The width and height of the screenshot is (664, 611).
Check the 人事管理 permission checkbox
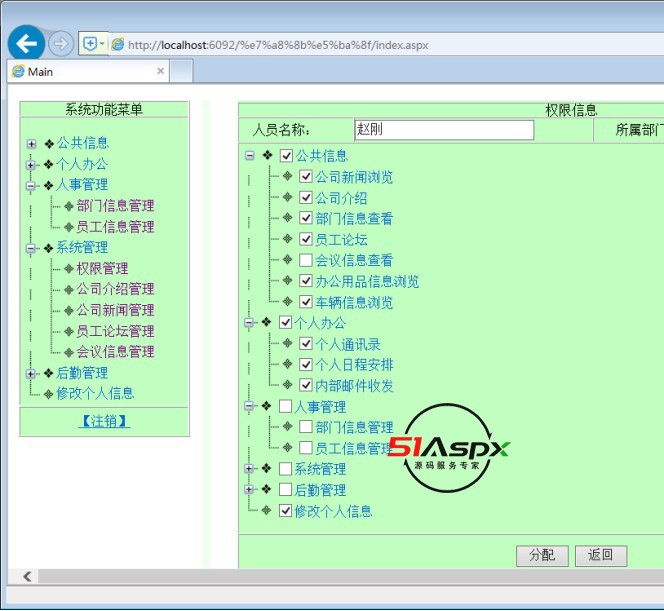point(286,407)
